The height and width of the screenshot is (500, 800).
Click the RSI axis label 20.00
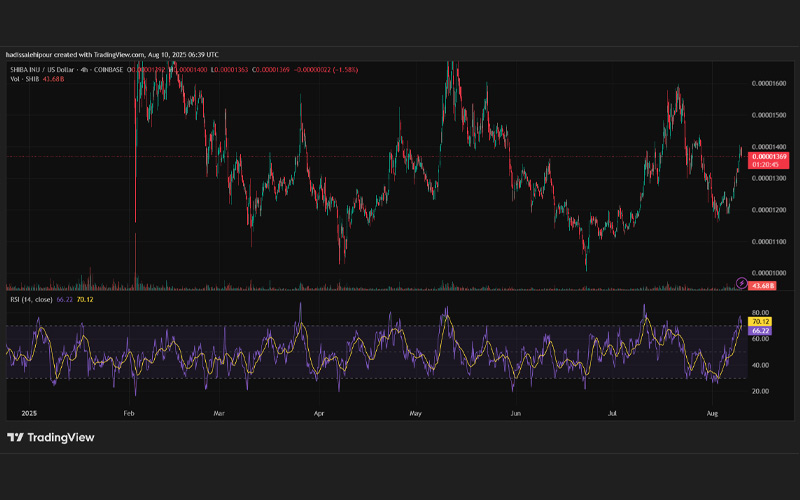click(x=760, y=391)
